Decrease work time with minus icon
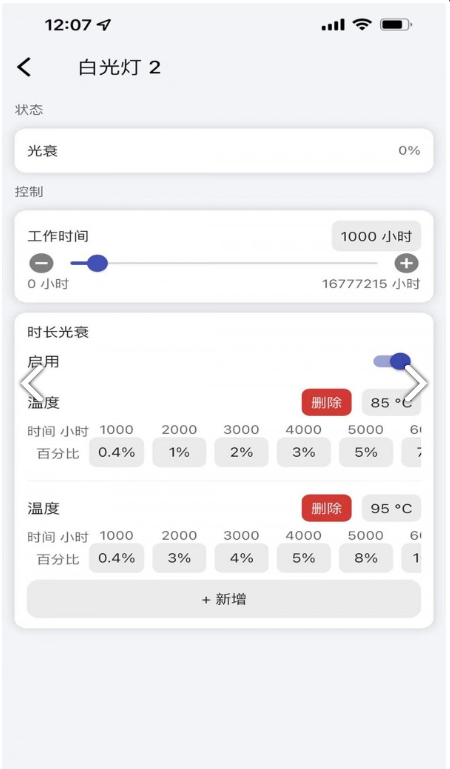This screenshot has width=450, height=769. 41,263
